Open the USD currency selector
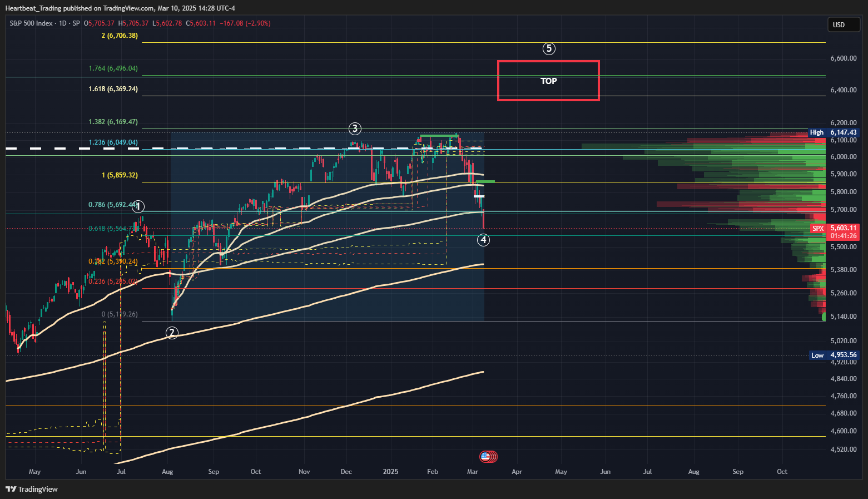This screenshot has width=868, height=499. 844,24
